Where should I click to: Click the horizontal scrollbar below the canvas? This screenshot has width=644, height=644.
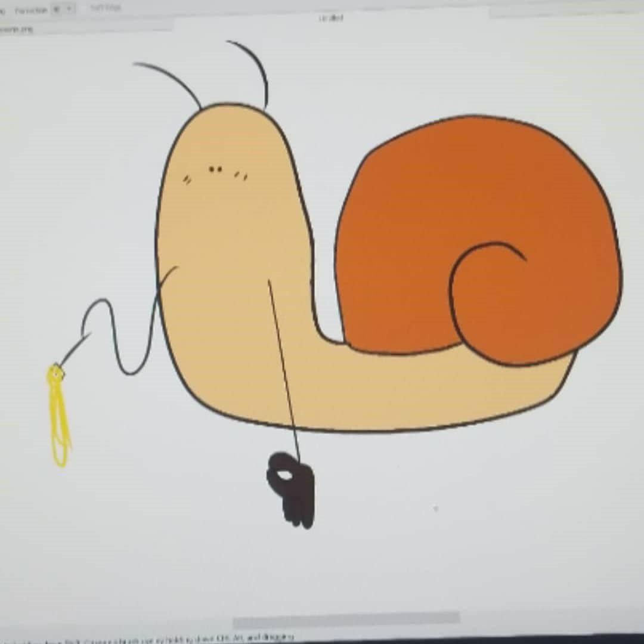coord(346,619)
